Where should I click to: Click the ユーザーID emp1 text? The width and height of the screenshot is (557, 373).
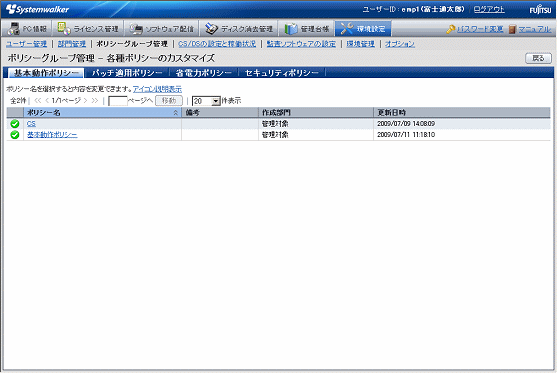[413, 9]
